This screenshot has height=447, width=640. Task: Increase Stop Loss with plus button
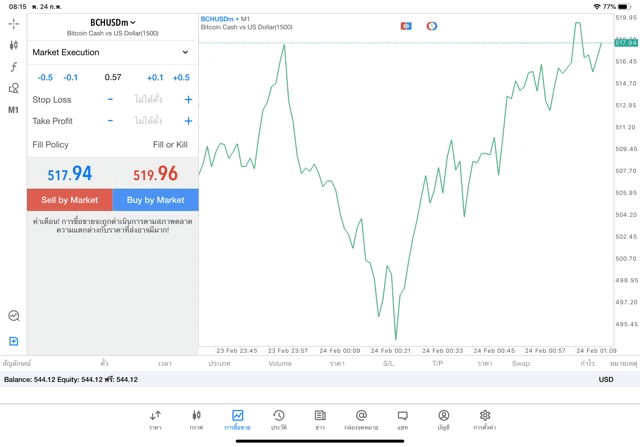pyautogui.click(x=188, y=100)
